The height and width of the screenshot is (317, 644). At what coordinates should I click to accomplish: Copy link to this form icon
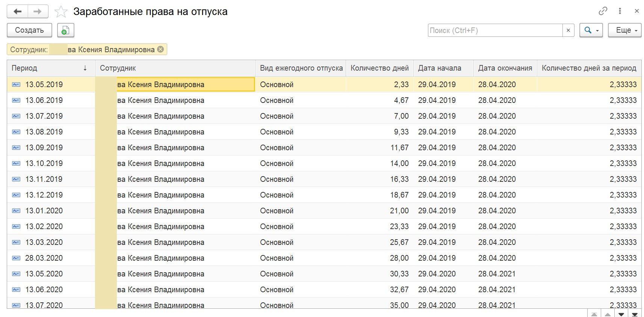coord(603,11)
